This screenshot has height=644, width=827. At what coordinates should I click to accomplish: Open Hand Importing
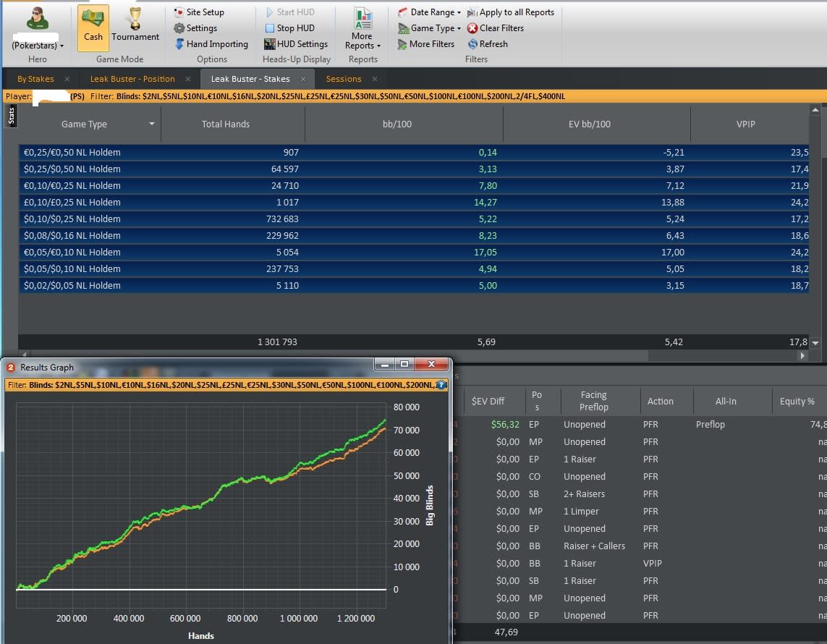(x=211, y=43)
